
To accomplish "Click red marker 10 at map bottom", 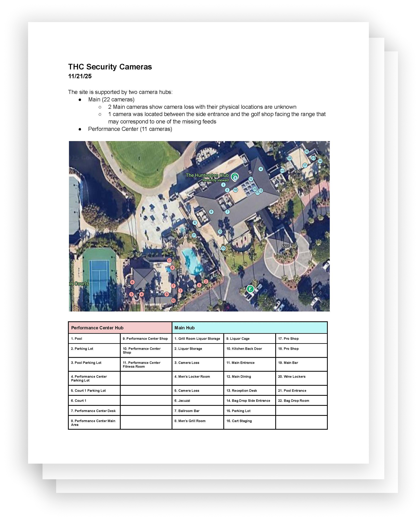I will 173,300.
